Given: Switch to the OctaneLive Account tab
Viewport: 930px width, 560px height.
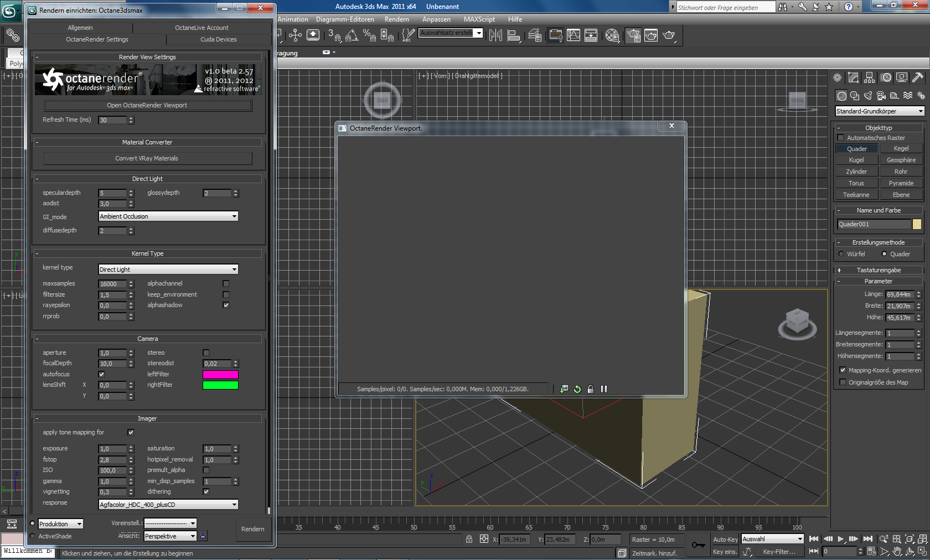Looking at the screenshot, I should [201, 28].
